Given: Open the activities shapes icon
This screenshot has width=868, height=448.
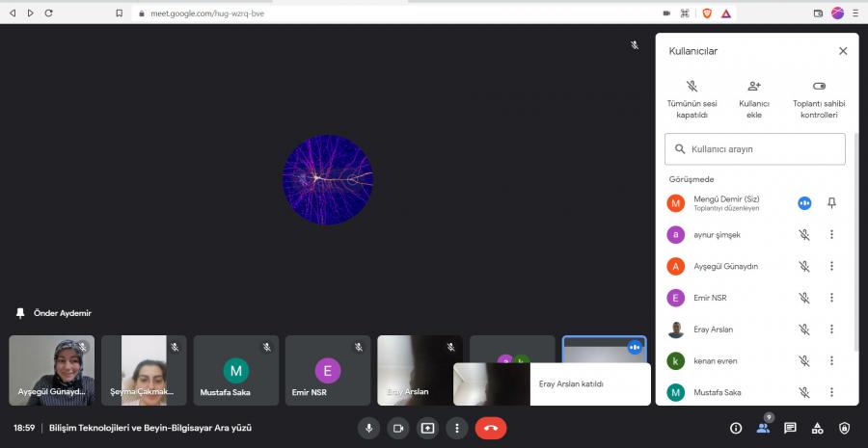Looking at the screenshot, I should (x=817, y=428).
